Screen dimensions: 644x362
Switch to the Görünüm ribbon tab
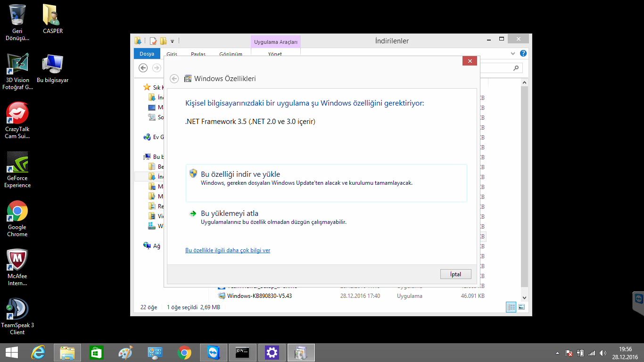click(x=231, y=53)
